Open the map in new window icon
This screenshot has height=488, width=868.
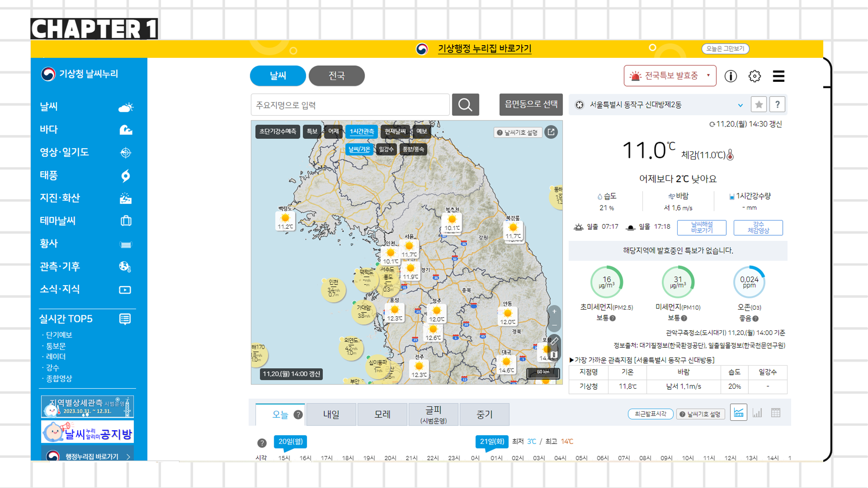click(x=551, y=132)
